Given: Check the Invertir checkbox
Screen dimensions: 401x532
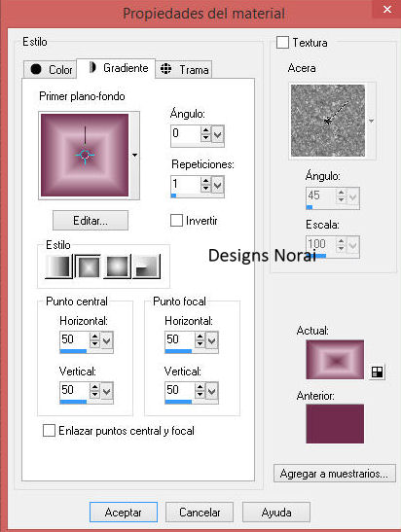Looking at the screenshot, I should point(176,220).
